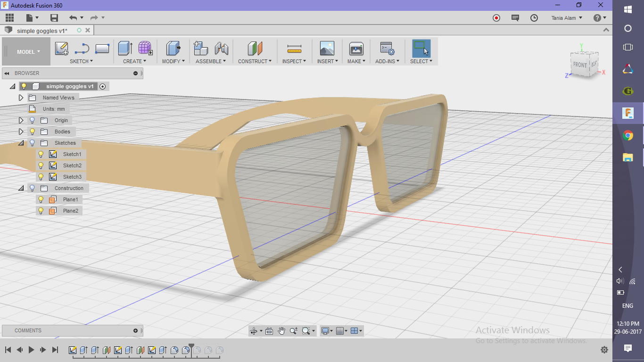Select the Extrude tool icon
This screenshot has width=644, height=362.
[x=125, y=48]
